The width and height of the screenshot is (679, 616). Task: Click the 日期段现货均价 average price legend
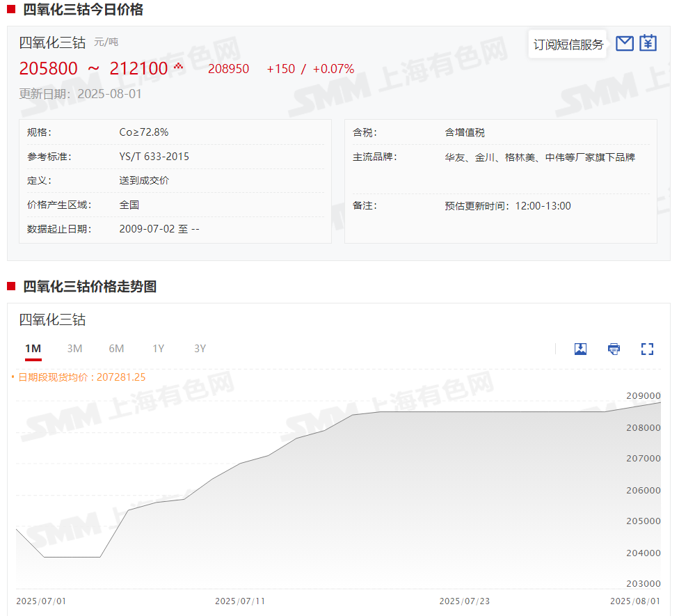tap(81, 377)
